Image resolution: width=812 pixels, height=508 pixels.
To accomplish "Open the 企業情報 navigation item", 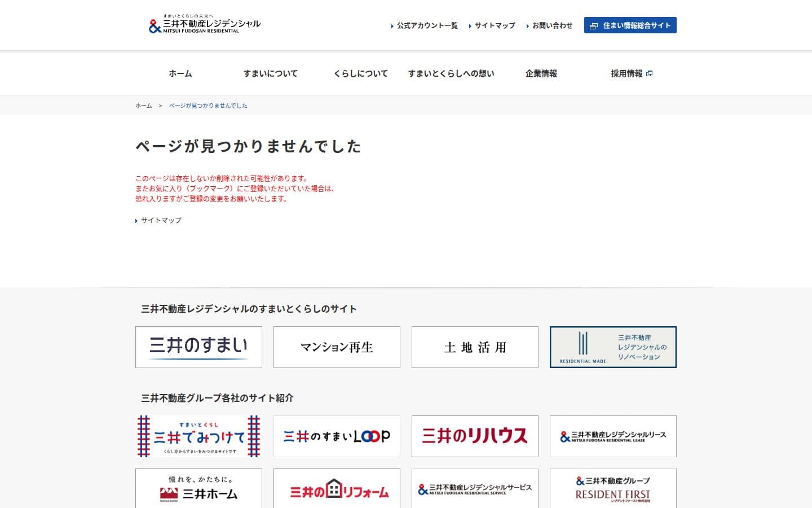I will [x=541, y=73].
